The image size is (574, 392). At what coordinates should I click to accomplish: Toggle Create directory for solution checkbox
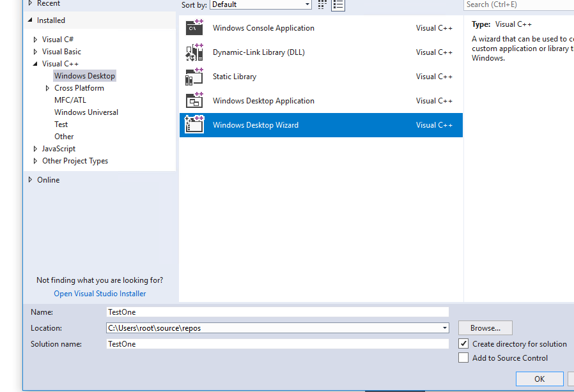point(463,343)
